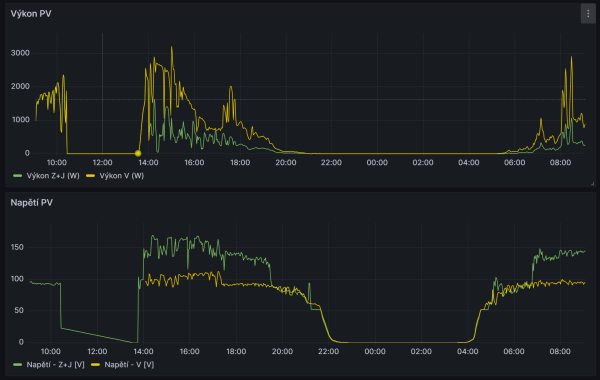Click the green Napětí - Z+J legend color swatch
Image resolution: width=600 pixels, height=380 pixels.
(18, 364)
